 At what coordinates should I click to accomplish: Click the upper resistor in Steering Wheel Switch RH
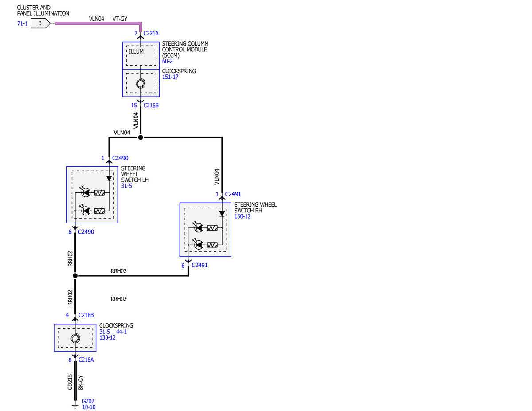pyautogui.click(x=212, y=227)
